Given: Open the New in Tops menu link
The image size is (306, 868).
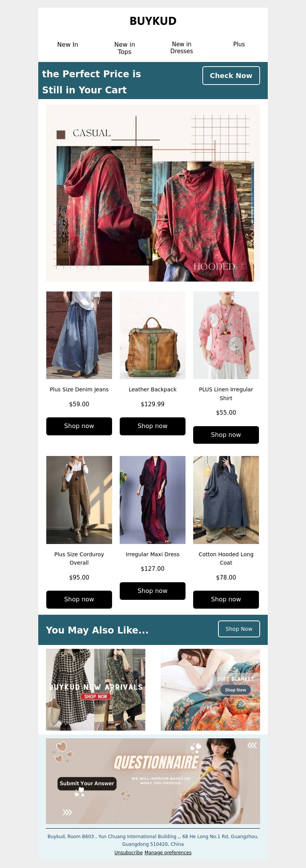Looking at the screenshot, I should 125,48.
